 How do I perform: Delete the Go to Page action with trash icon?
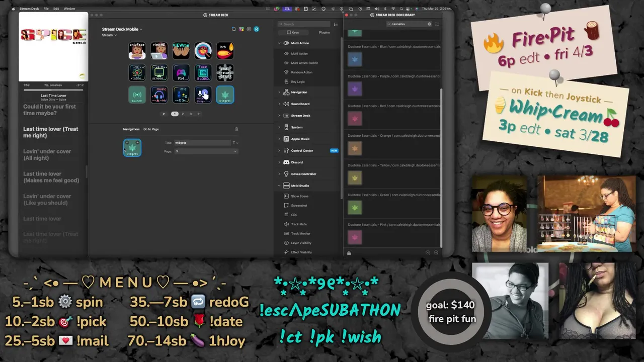(x=236, y=129)
